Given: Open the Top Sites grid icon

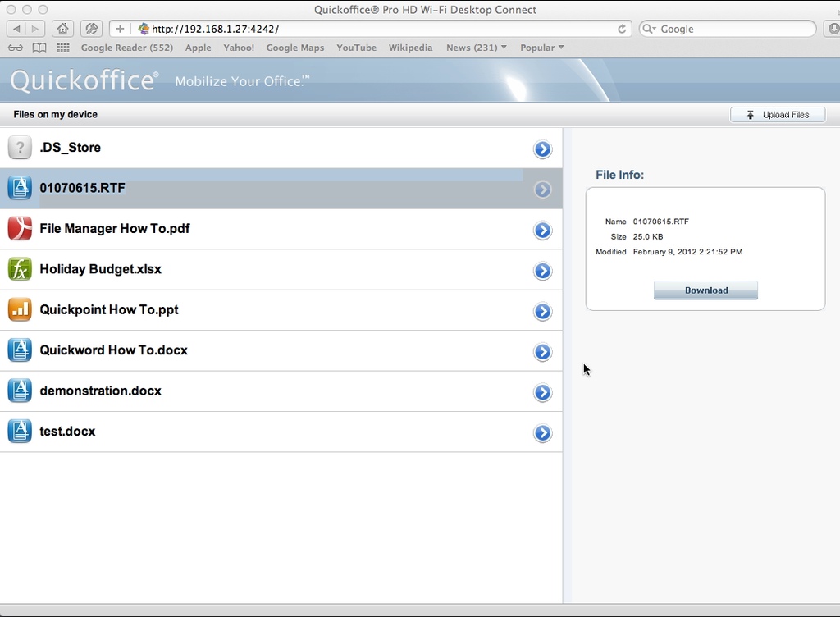Looking at the screenshot, I should 63,48.
